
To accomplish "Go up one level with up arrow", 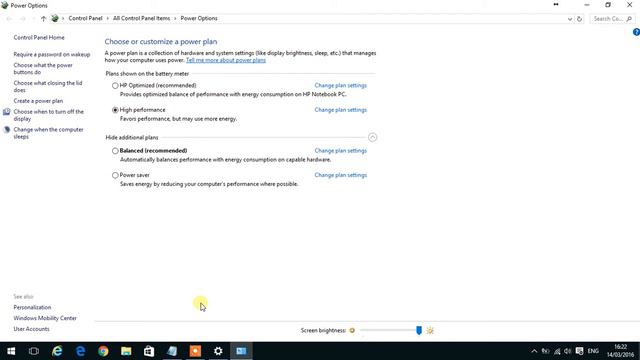I will pos(43,19).
